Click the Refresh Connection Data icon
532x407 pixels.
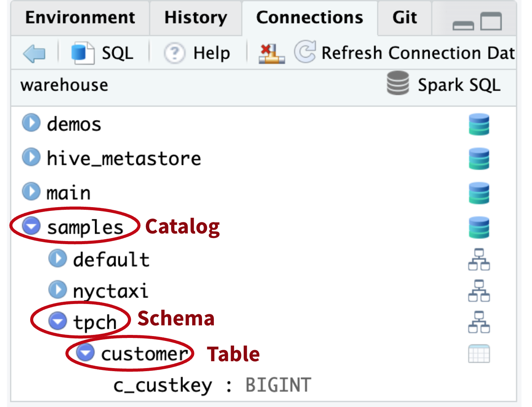tap(305, 52)
